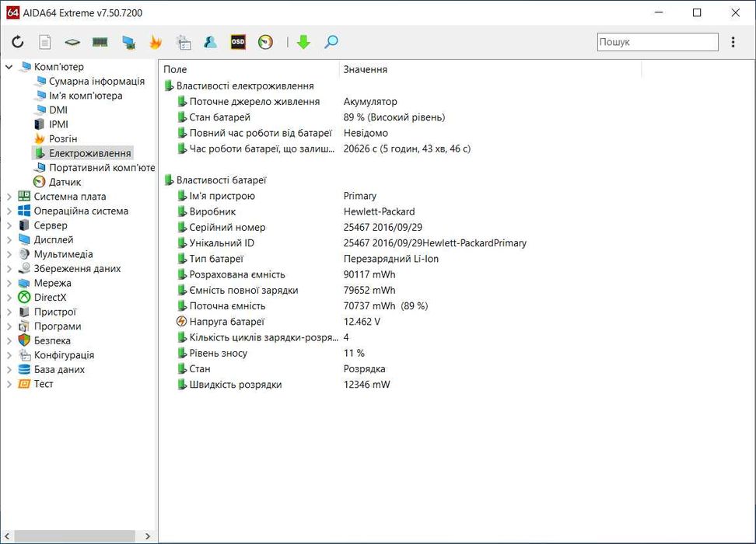Select the Розгін tree item
Image resolution: width=756 pixels, height=544 pixels.
coord(63,139)
